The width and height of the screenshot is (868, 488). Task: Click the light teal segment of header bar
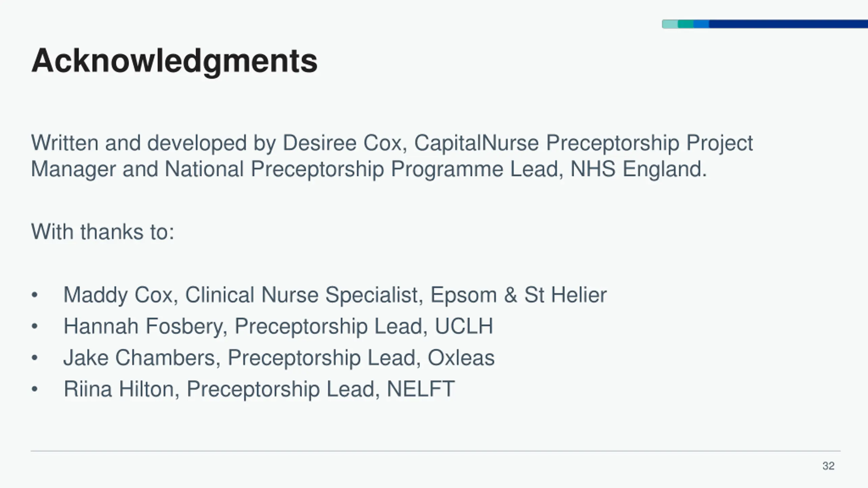670,24
